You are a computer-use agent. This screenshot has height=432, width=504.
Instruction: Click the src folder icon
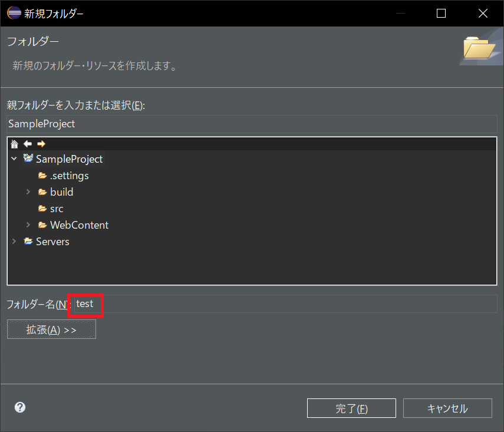[42, 208]
